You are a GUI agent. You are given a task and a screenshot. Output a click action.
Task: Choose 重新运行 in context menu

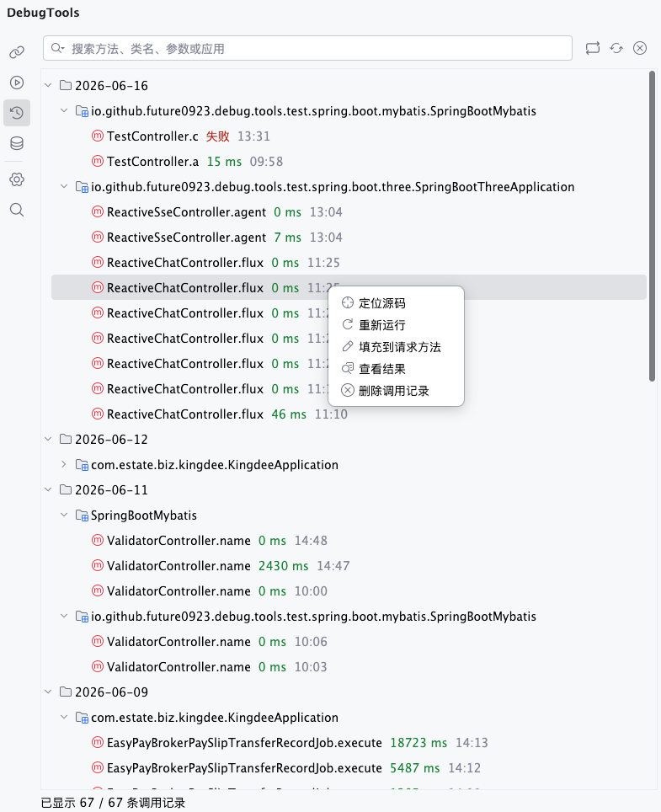(x=396, y=325)
